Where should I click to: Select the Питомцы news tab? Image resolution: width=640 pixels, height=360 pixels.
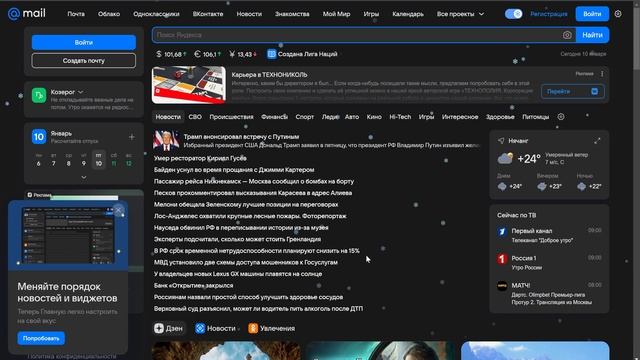coord(536,117)
